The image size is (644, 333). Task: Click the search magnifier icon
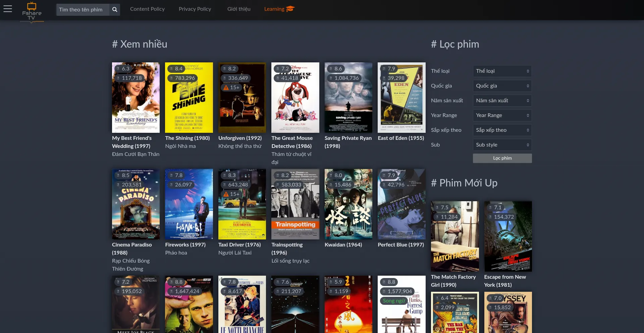tap(115, 10)
